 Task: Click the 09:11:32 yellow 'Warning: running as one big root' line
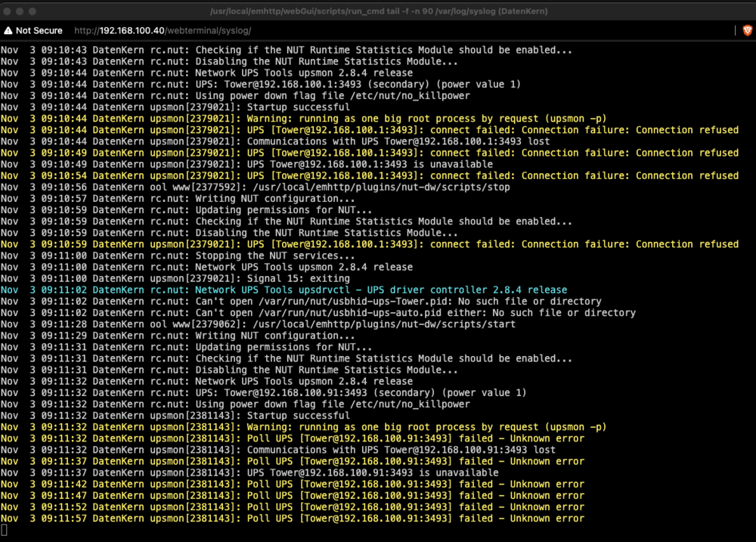(x=303, y=427)
